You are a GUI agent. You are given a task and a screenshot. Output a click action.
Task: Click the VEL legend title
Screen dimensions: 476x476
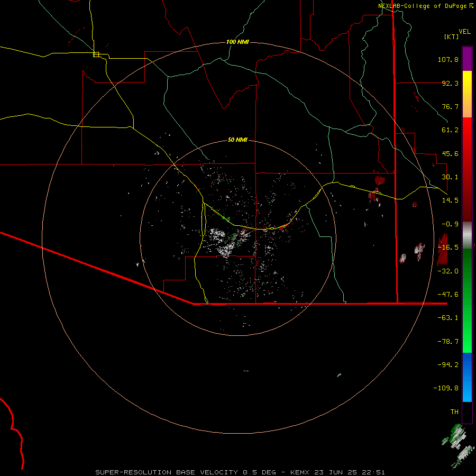tap(464, 32)
